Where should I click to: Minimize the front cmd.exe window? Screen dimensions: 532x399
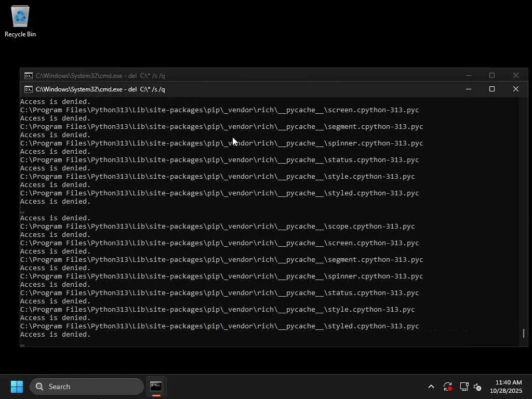469,89
